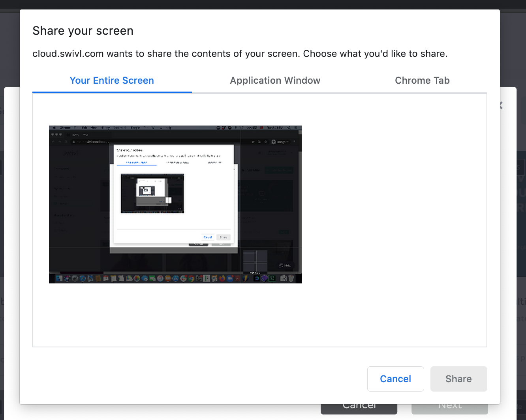The height and width of the screenshot is (420, 526).
Task: Click the Help bubble shown in the preview
Action: coord(285,265)
